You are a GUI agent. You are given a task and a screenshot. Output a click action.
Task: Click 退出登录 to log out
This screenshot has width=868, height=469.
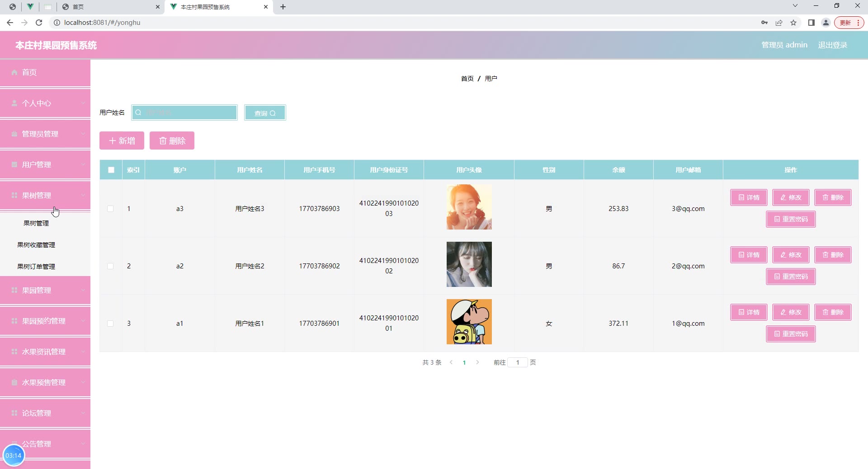tap(833, 45)
